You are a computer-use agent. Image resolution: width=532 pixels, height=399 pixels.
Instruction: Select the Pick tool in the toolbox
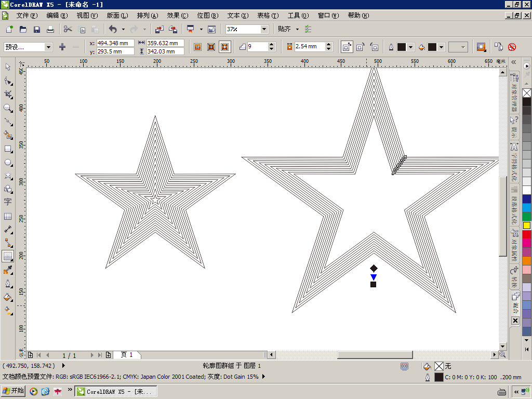click(8, 67)
